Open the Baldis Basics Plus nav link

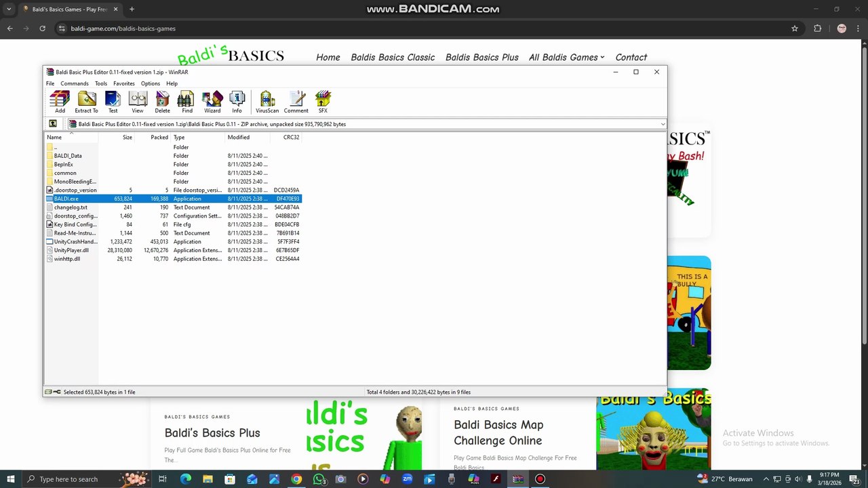click(x=482, y=58)
